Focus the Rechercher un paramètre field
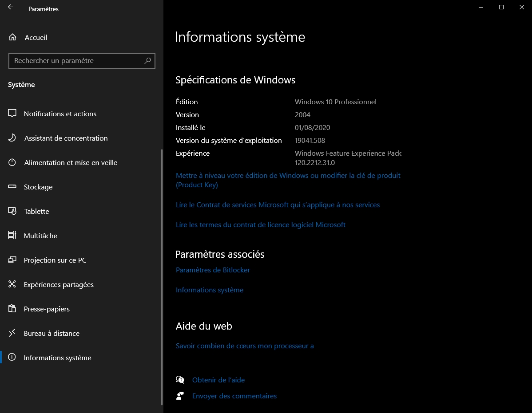Viewport: 532px width, 413px height. (x=82, y=61)
